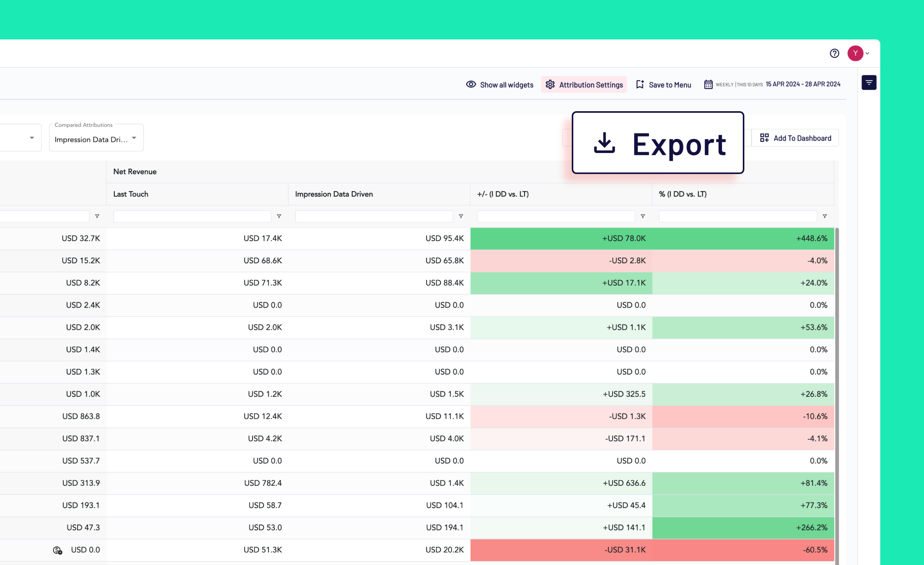Click filter funnel for Impression Data Driven column
Image resolution: width=924 pixels, height=565 pixels.
(461, 216)
